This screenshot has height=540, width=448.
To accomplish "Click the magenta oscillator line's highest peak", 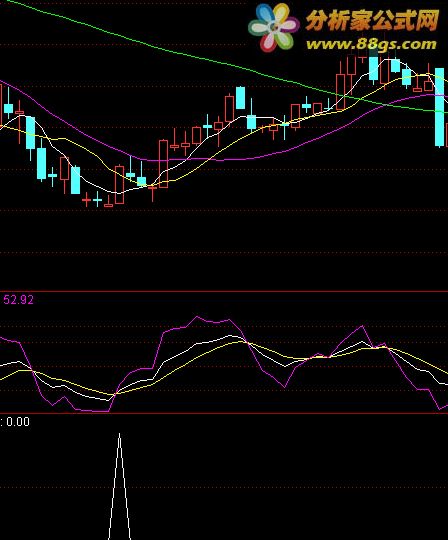I will 197,316.
